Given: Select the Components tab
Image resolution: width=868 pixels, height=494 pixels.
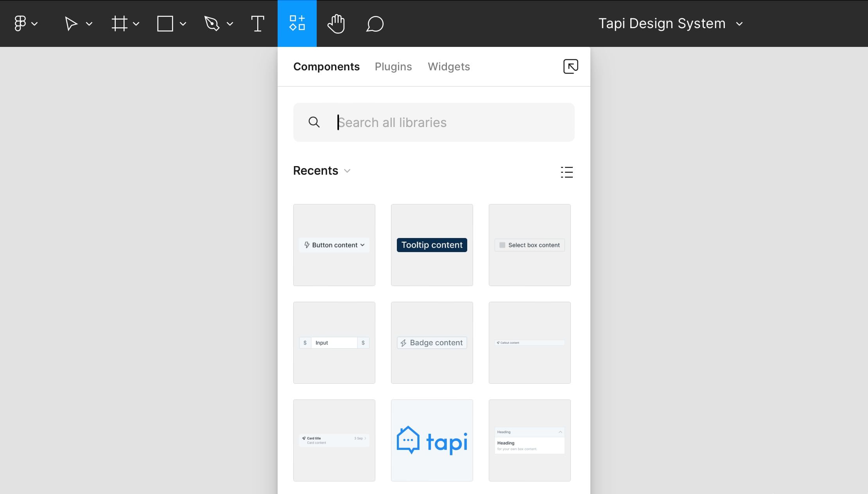Looking at the screenshot, I should click(x=326, y=66).
